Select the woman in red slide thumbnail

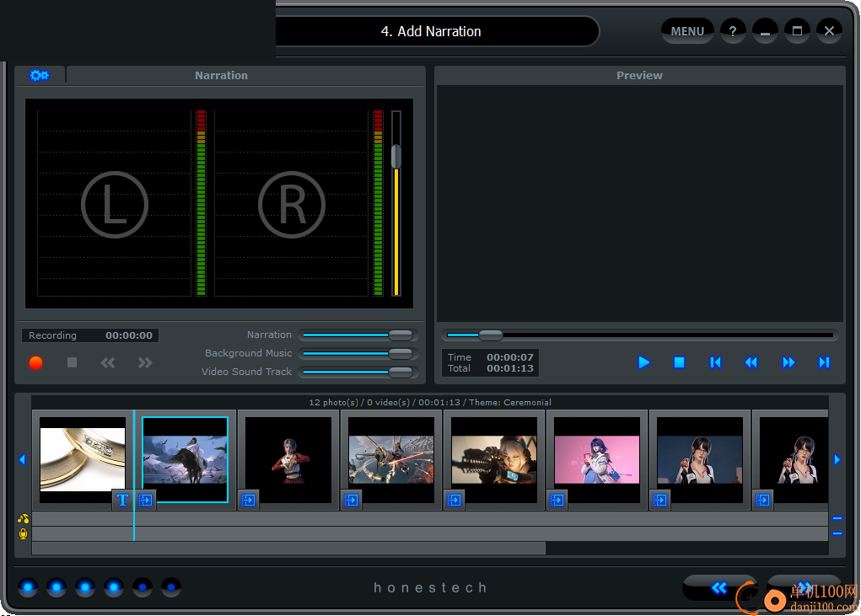tap(288, 459)
